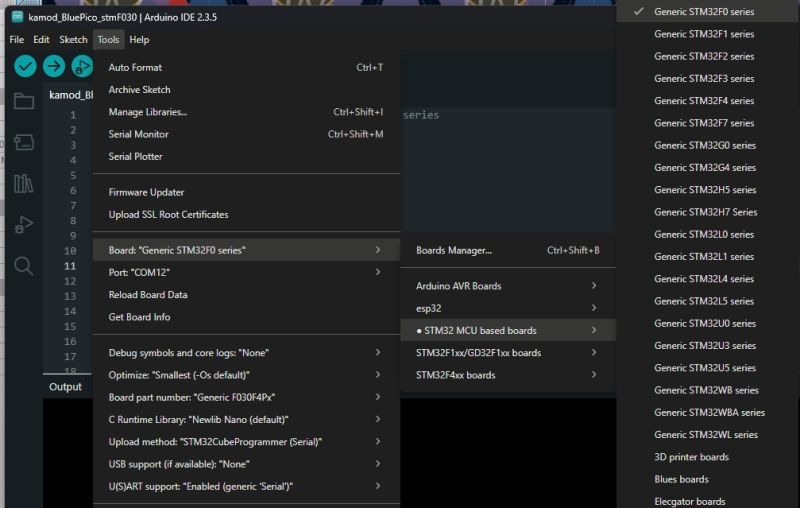Screen dimensions: 800x508
Task: Select Generic STM32F1 series board
Action: click(x=703, y=34)
